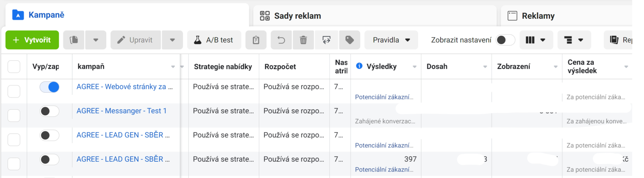Open the kampaň column sort dropdown arrow
Image resolution: width=644 pixels, height=178 pixels.
point(173,67)
